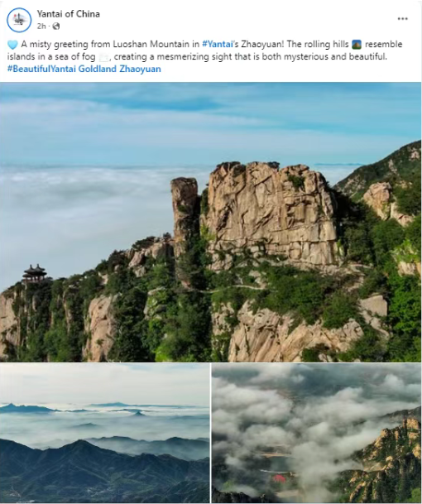The image size is (422, 504).
Task: Click the blue heart emoji
Action: (12, 45)
